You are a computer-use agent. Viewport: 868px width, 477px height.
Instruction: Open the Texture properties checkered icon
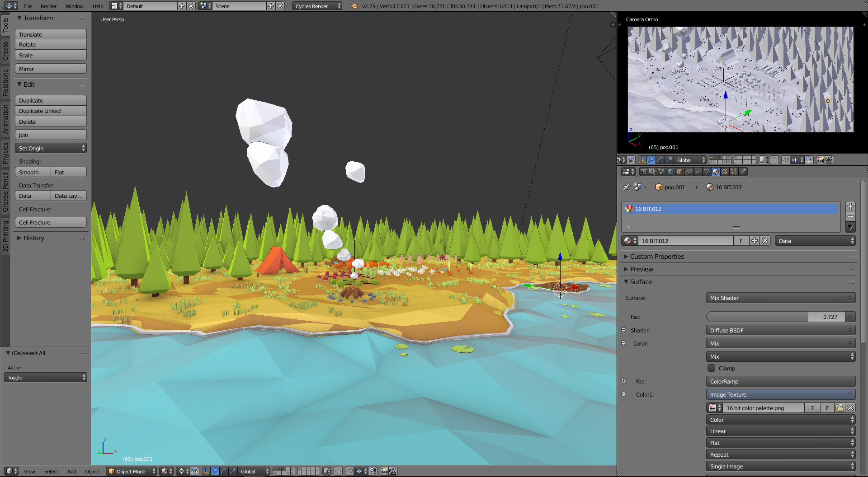click(724, 172)
